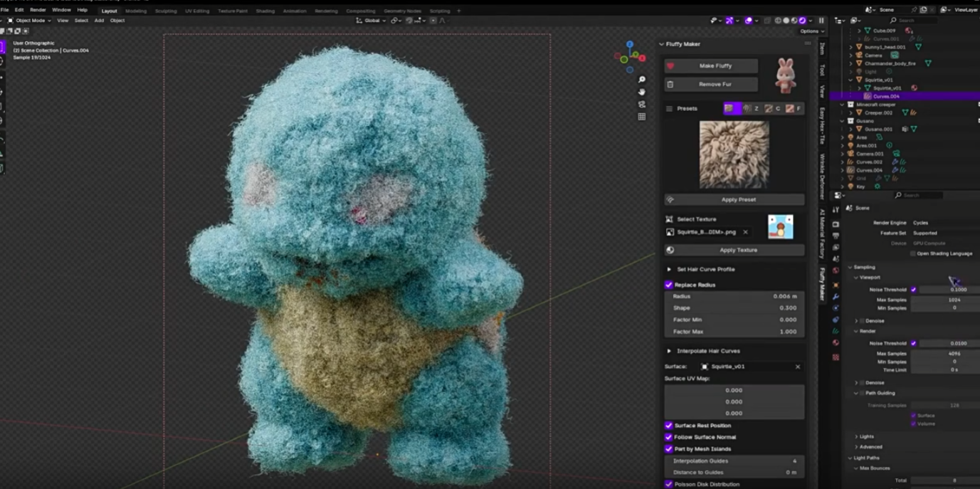Expand Set Hair Curve Profile section
980x489 pixels.
[x=668, y=269]
